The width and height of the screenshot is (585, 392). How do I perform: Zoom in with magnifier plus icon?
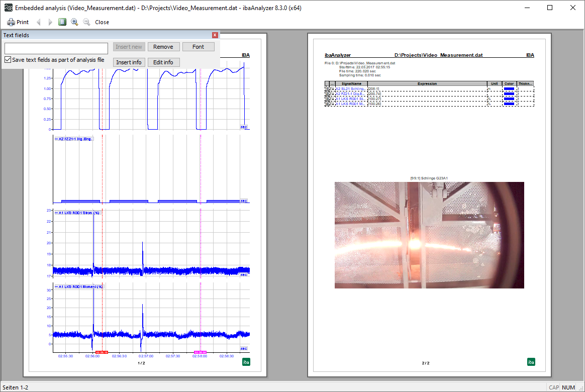click(74, 22)
